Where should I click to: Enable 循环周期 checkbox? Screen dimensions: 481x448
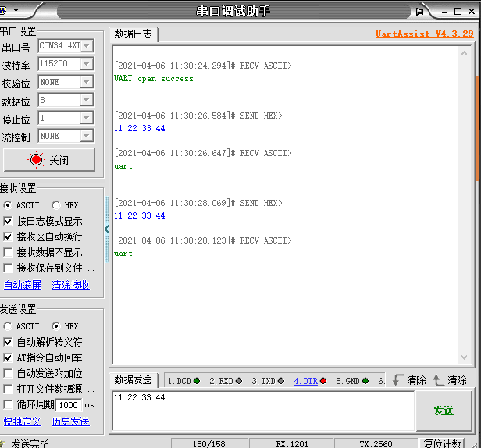pyautogui.click(x=8, y=404)
